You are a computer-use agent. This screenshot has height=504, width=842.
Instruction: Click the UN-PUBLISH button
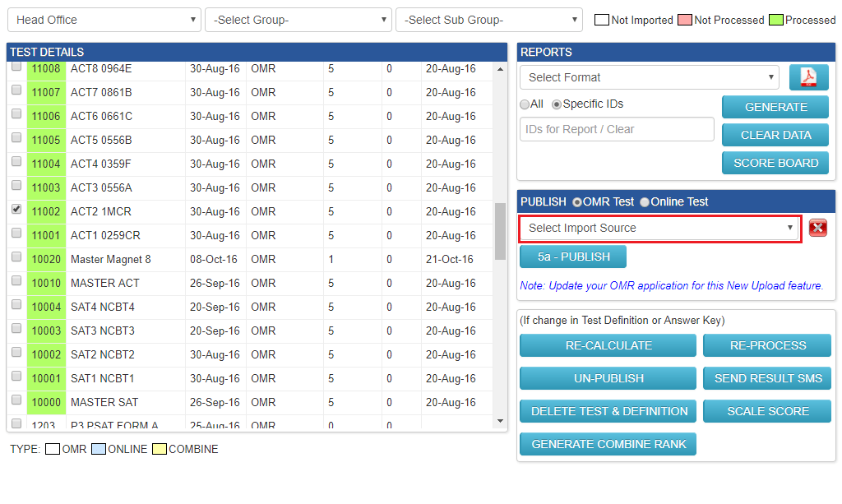pos(608,378)
